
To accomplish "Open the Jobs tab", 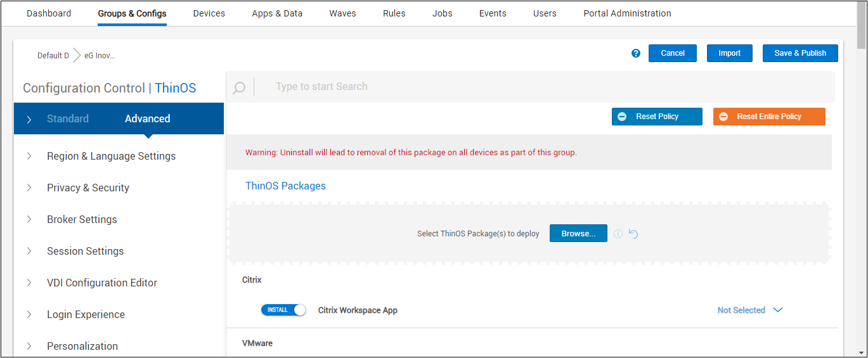I will 443,13.
